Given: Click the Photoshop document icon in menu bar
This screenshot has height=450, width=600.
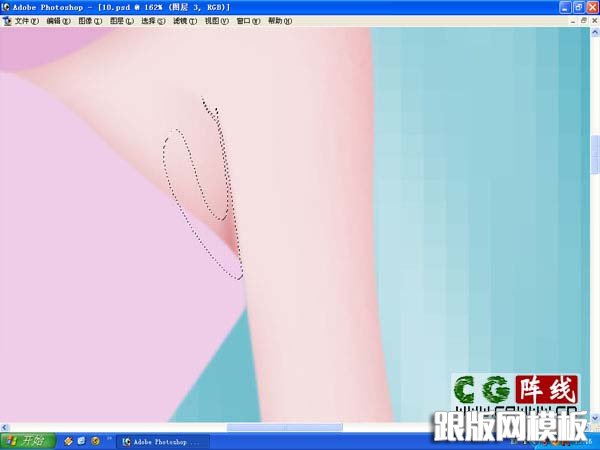Looking at the screenshot, I should [7, 20].
